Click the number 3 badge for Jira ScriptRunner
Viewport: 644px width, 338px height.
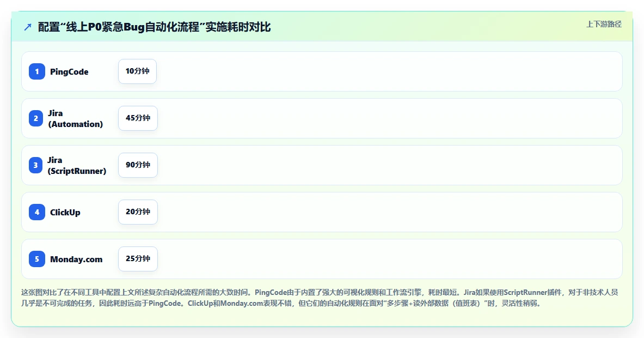click(36, 165)
